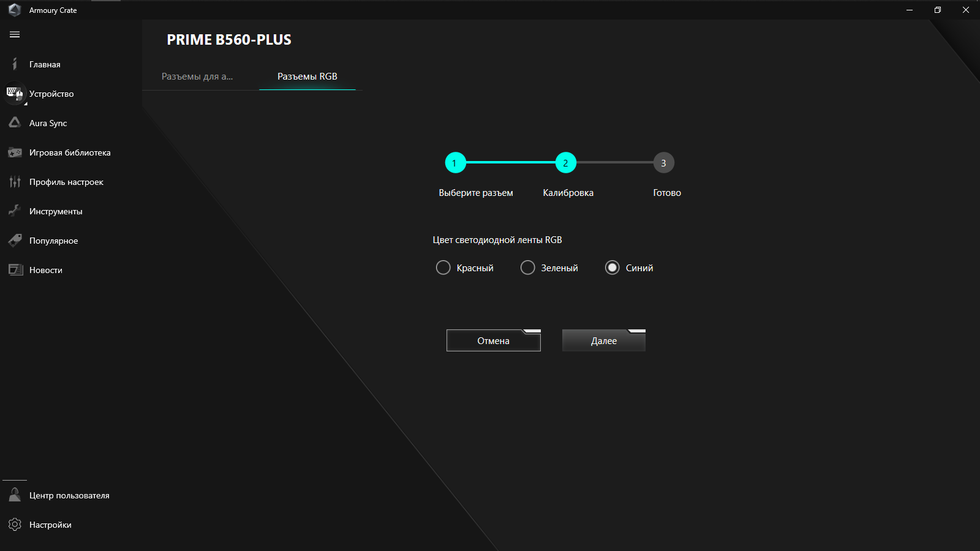Click the Отмена button
980x551 pixels.
[494, 340]
